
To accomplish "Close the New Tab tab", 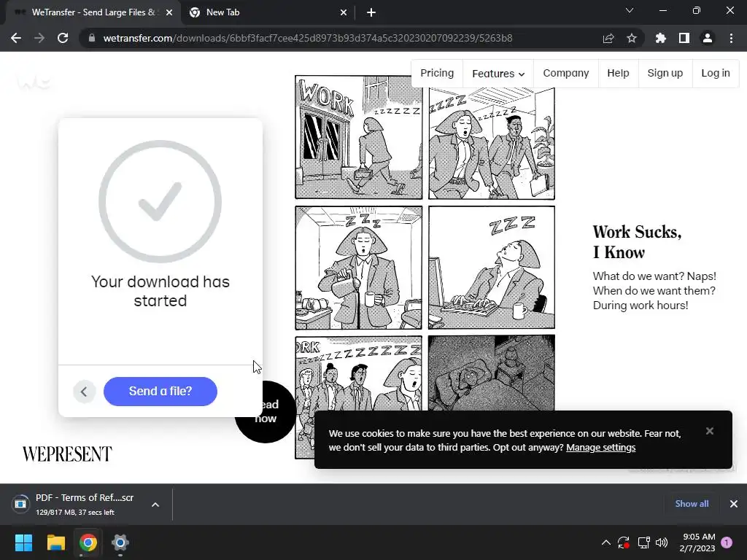I will coord(344,12).
